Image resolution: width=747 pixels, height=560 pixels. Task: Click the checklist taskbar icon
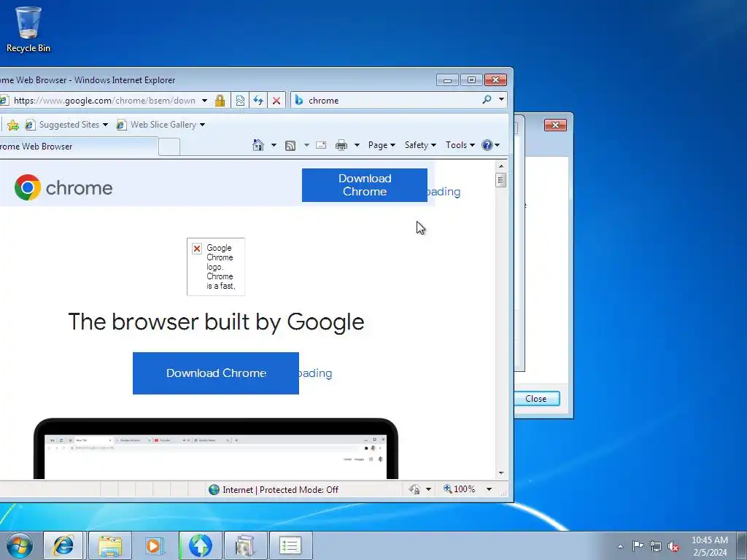tap(290, 545)
